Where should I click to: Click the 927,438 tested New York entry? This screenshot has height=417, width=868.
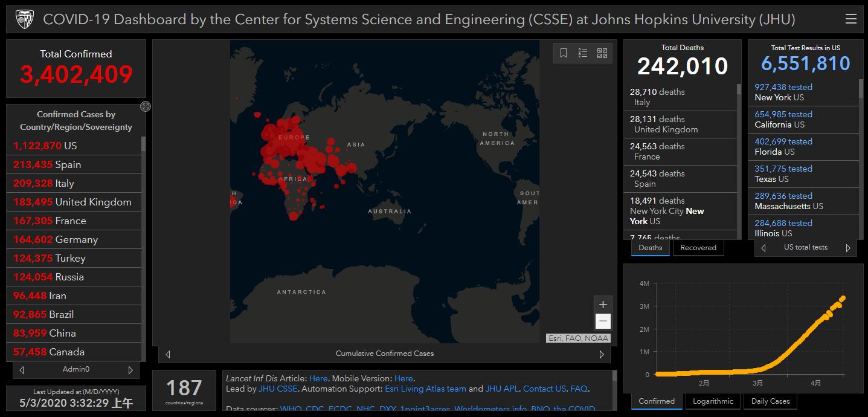(x=804, y=92)
